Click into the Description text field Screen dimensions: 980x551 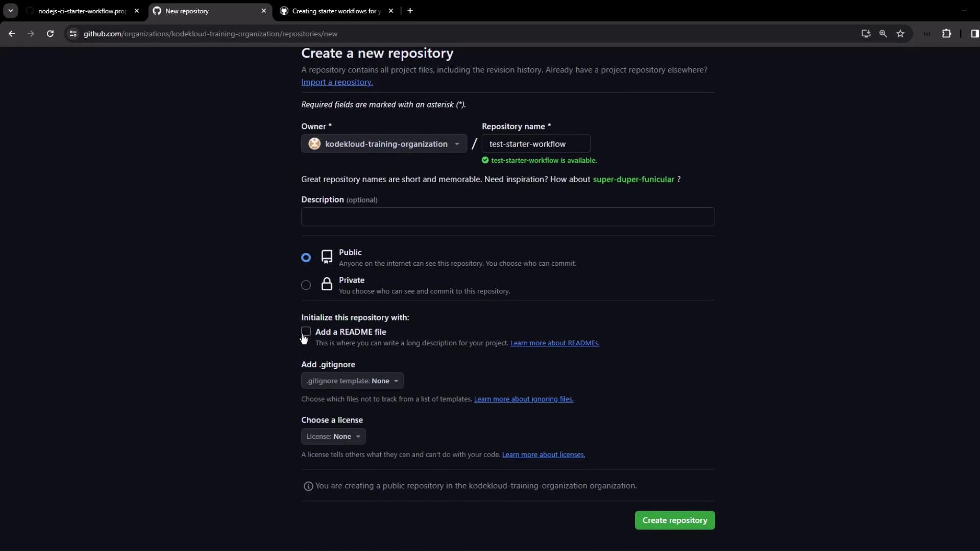(x=507, y=217)
